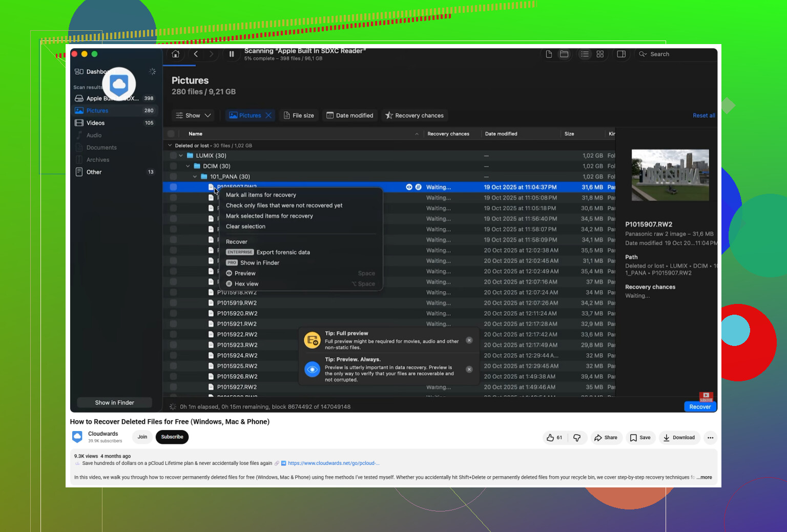The width and height of the screenshot is (787, 532).
Task: Open the Pictures category in sidebar
Action: tap(115, 110)
